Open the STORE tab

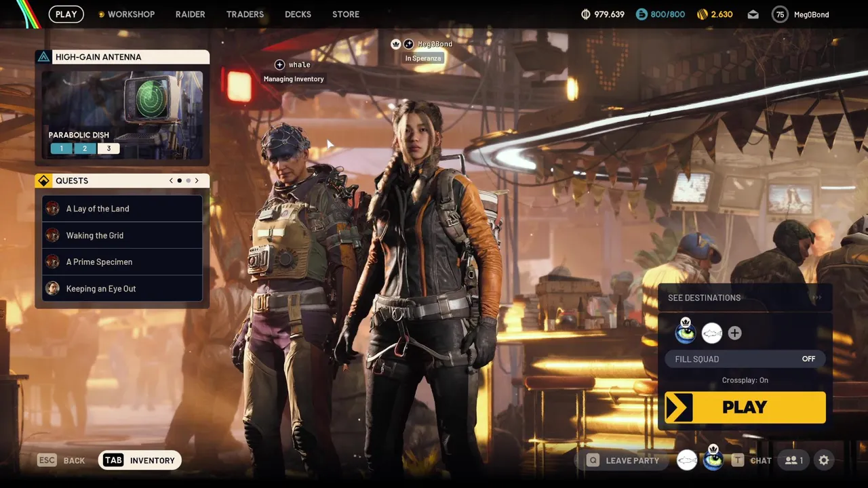click(346, 14)
